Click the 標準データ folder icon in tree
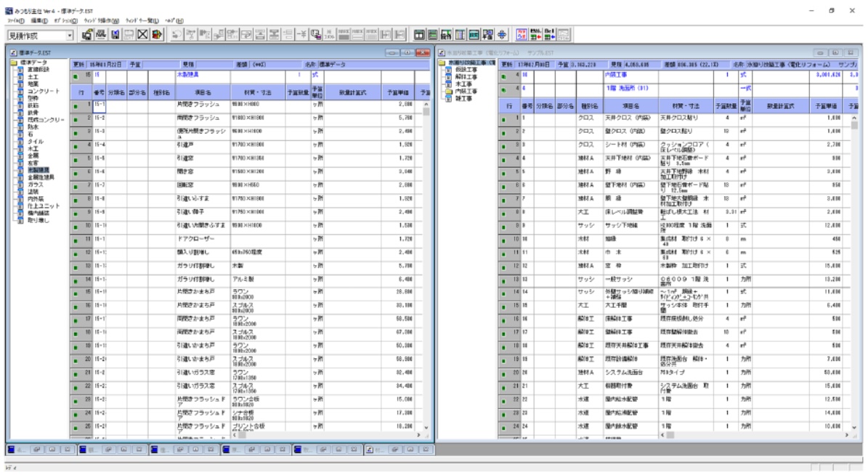Screen dimensions: 868x475 pyautogui.click(x=15, y=62)
